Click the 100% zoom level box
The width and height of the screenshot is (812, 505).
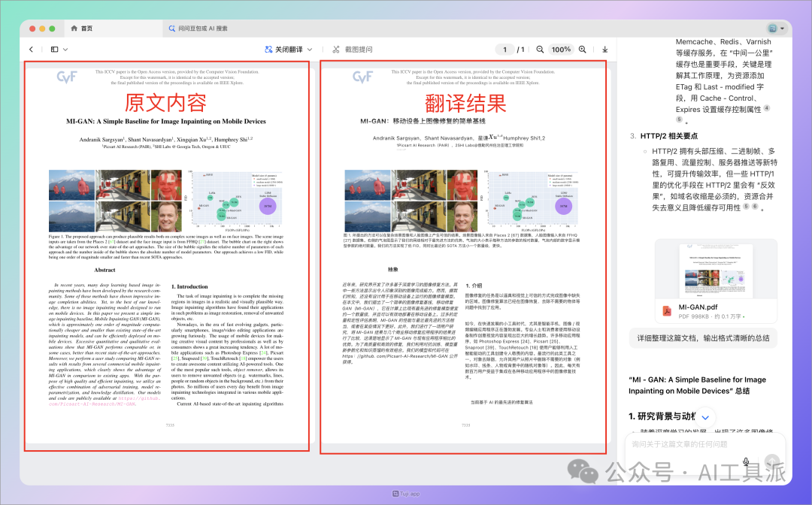point(561,50)
